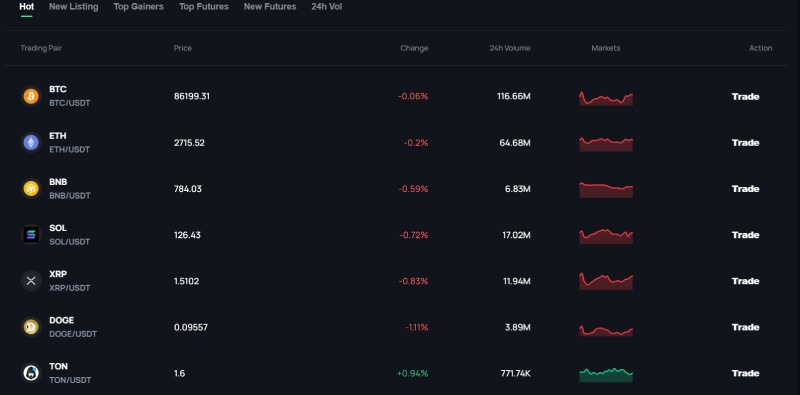
Task: Click the ETH price 2715.52
Action: point(189,143)
